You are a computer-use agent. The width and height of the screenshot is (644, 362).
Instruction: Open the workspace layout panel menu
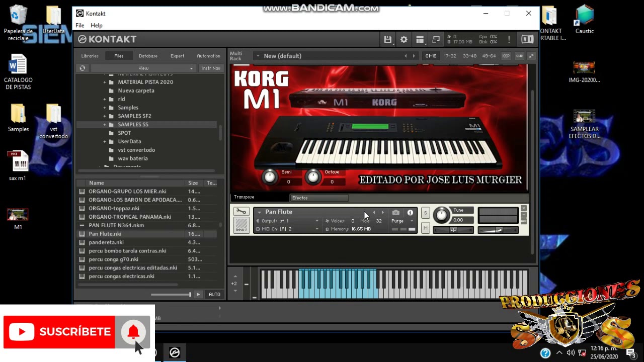point(420,39)
